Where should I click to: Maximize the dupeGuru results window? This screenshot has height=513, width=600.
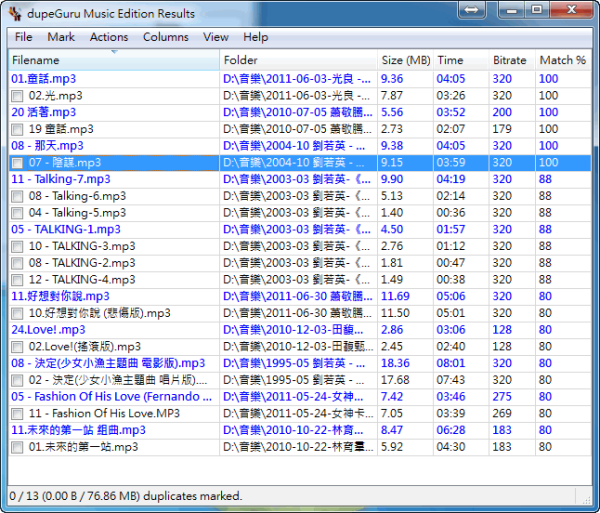coord(535,10)
